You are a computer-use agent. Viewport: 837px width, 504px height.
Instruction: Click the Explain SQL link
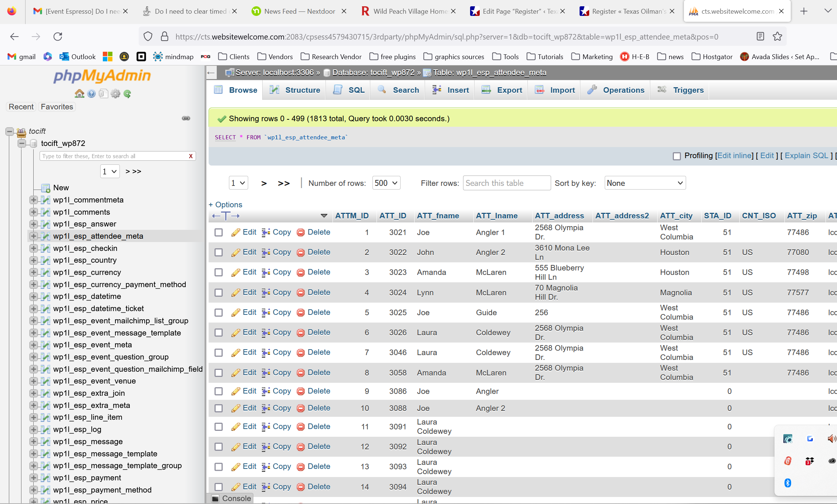point(806,156)
